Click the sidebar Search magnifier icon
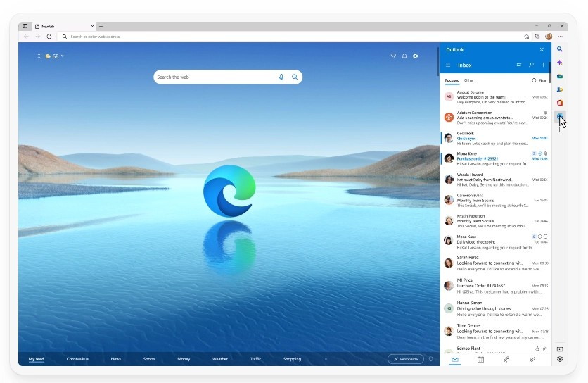Viewport: 588px width, 383px height. (560, 49)
